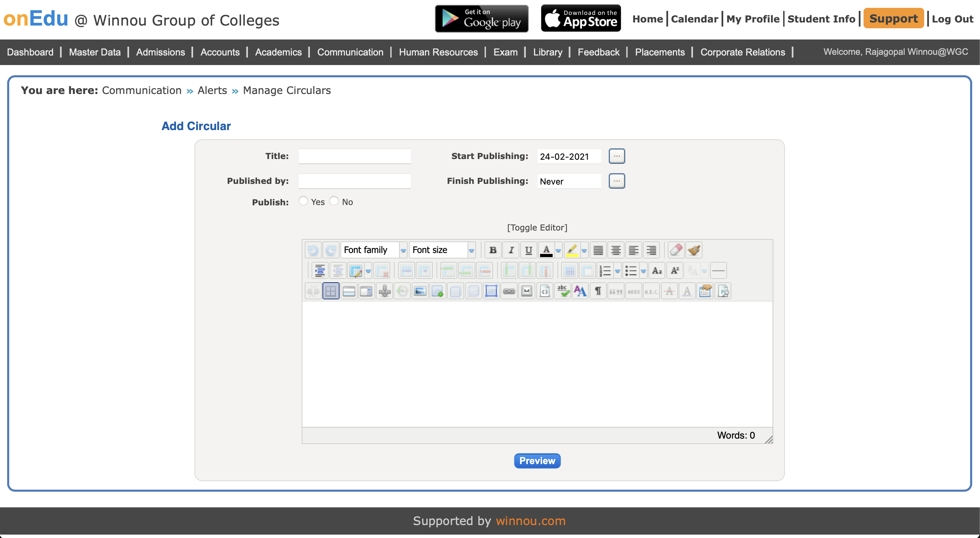Click the broom cleanup code icon

(694, 250)
